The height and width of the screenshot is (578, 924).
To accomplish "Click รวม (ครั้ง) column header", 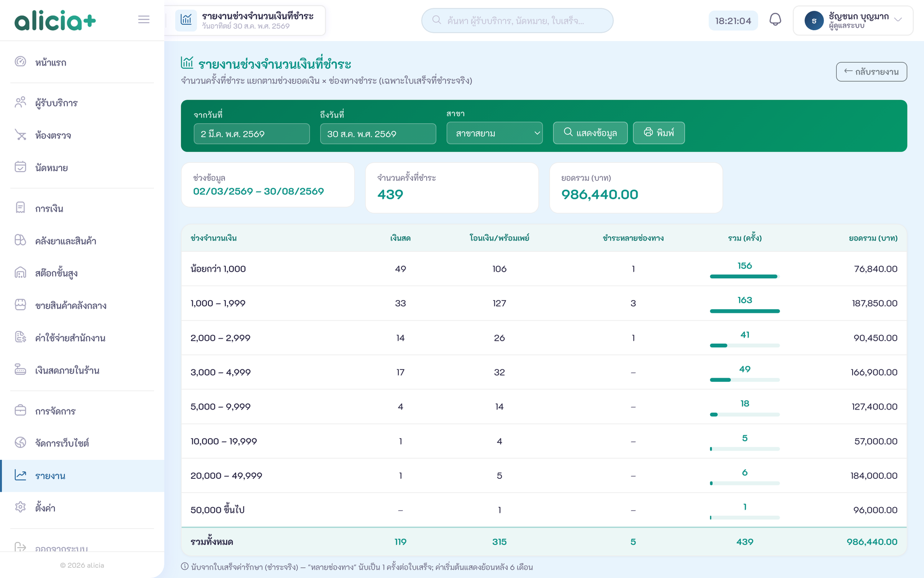I will (744, 238).
